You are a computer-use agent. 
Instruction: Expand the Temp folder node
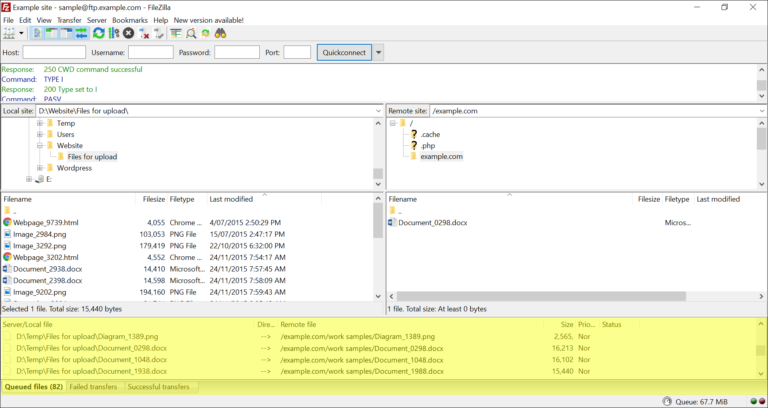pyautogui.click(x=40, y=123)
